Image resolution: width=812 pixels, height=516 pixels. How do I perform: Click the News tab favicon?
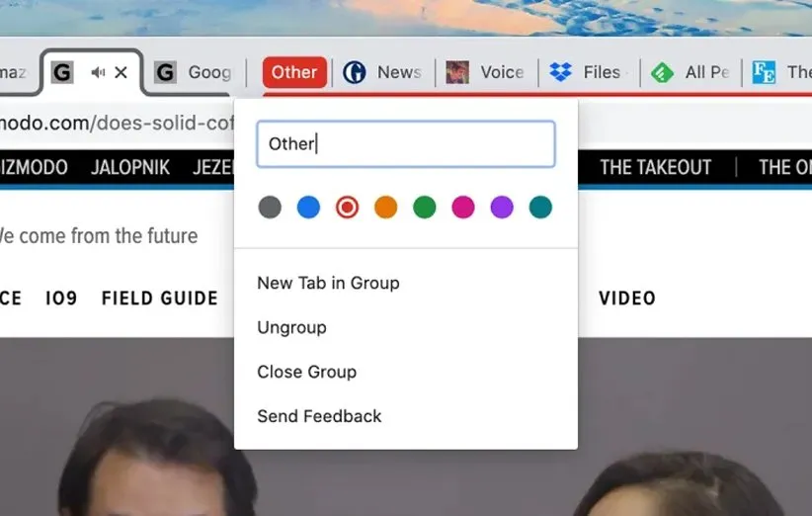355,72
